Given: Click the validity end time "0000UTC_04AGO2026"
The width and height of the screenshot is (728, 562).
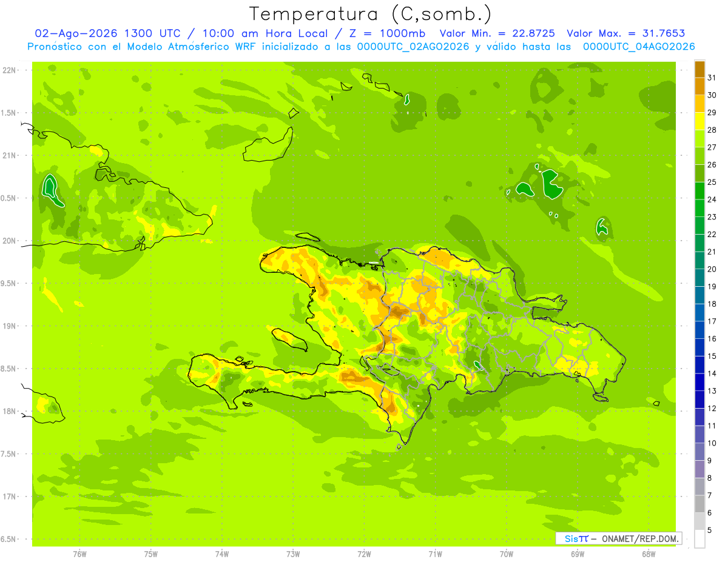Looking at the screenshot, I should click(639, 47).
